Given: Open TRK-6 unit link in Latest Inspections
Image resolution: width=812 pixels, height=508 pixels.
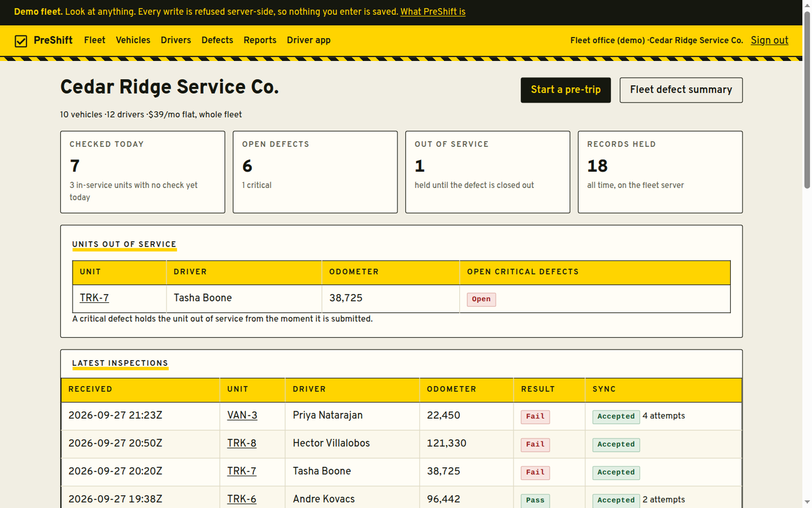Looking at the screenshot, I should click(242, 500).
